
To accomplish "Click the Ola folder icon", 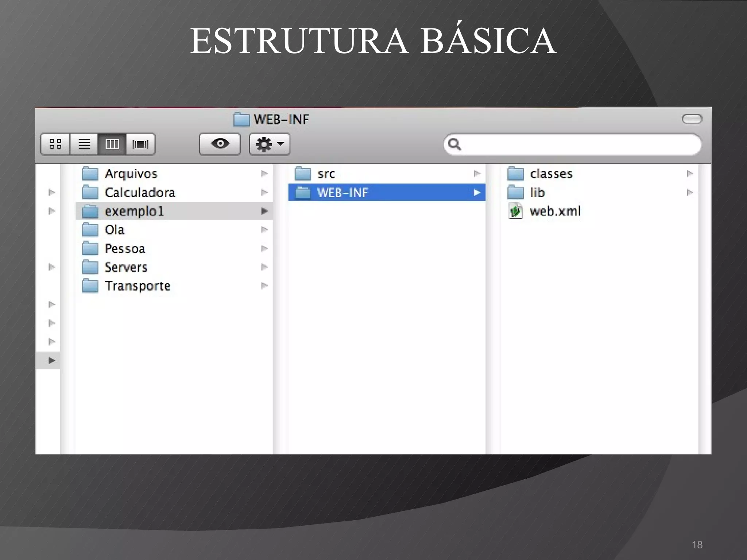I will [x=90, y=230].
